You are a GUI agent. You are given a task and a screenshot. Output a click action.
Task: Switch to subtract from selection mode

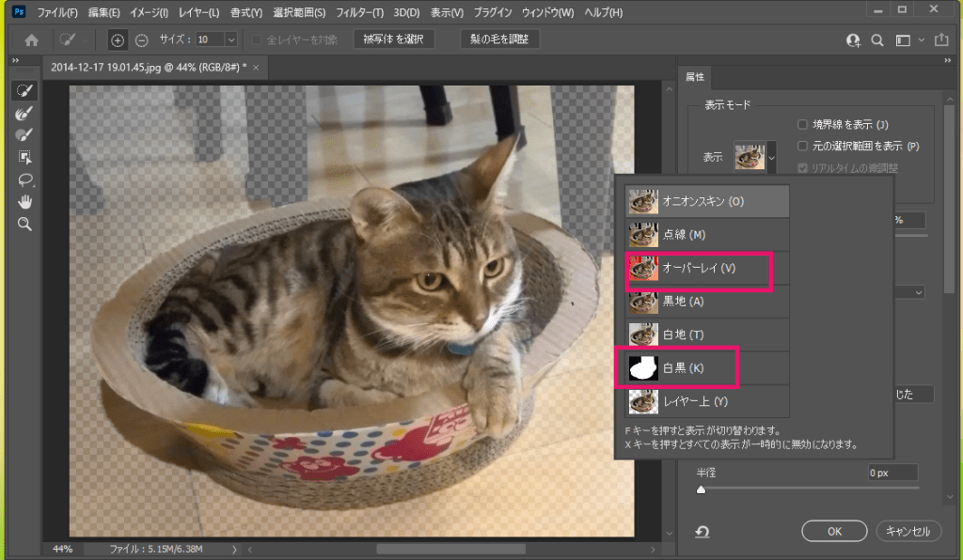141,40
